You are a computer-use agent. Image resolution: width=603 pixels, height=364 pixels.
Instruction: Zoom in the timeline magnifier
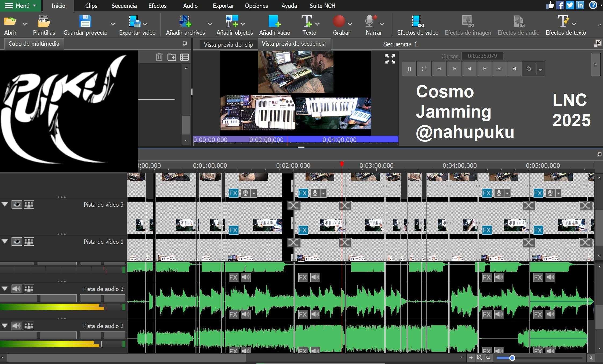pyautogui.click(x=590, y=358)
